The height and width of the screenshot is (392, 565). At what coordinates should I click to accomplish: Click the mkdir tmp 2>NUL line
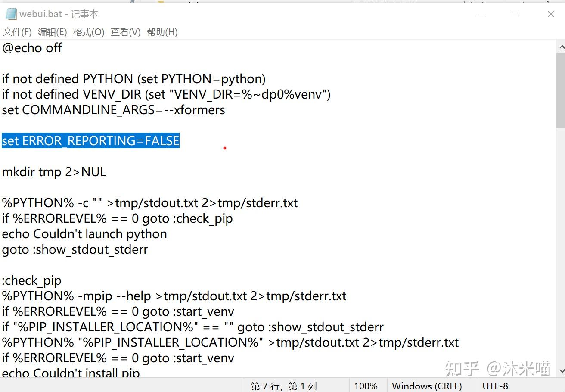[x=54, y=171]
